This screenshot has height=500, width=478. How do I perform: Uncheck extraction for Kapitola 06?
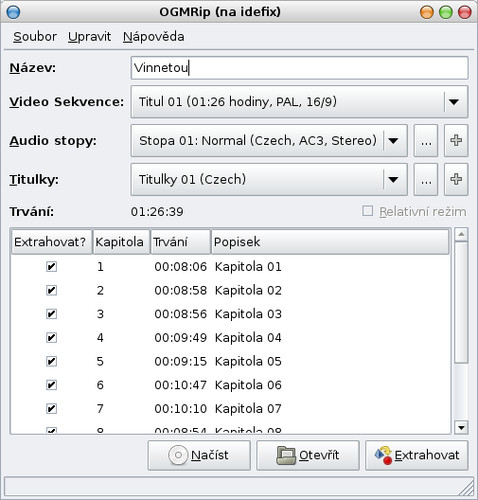[x=51, y=385]
